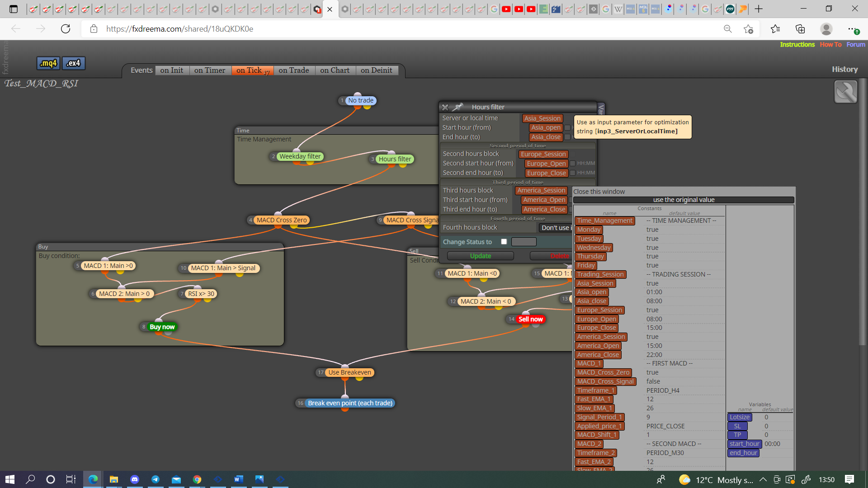Pin the Hours filter panel
The image size is (868, 488).
click(x=458, y=107)
